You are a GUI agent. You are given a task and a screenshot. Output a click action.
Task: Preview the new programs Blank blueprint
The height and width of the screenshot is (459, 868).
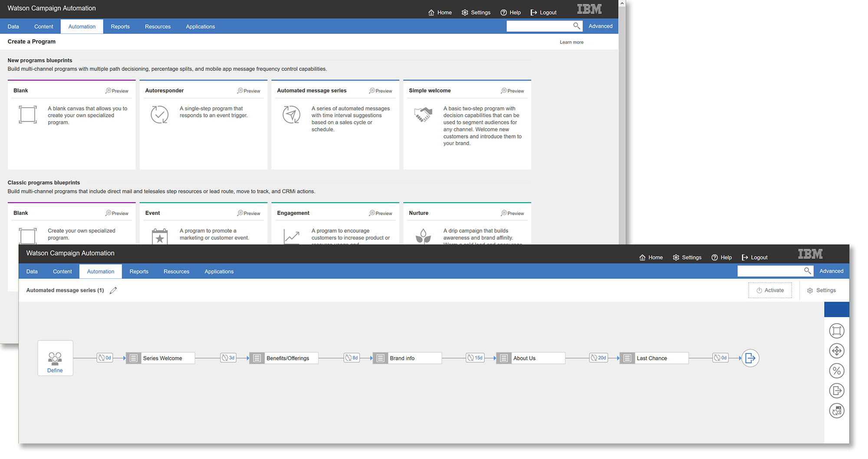[117, 91]
